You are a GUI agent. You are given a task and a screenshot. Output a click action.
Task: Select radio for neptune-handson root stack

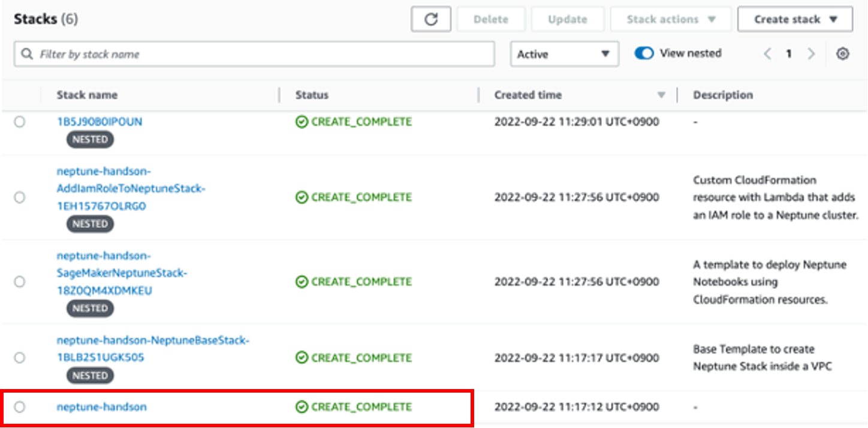pyautogui.click(x=20, y=407)
